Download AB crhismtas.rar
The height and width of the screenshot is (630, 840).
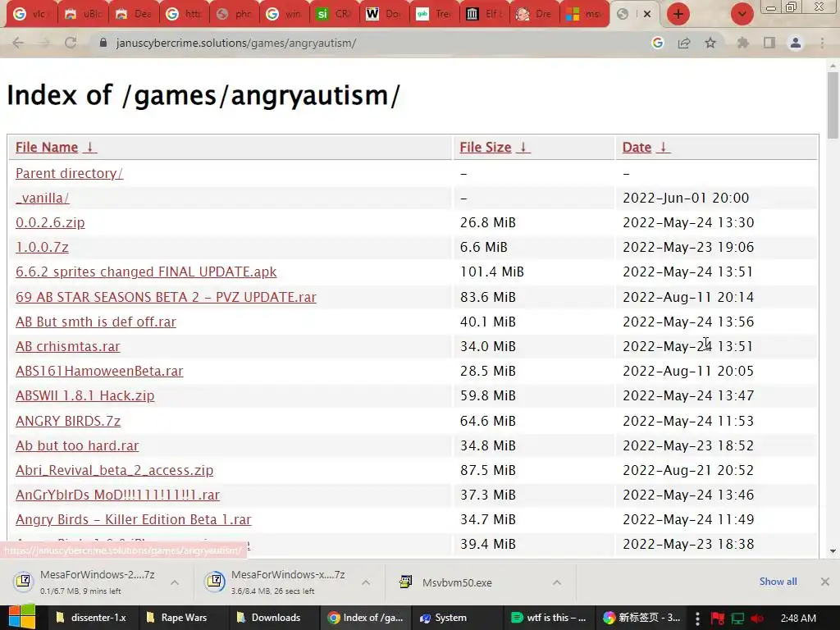67,347
